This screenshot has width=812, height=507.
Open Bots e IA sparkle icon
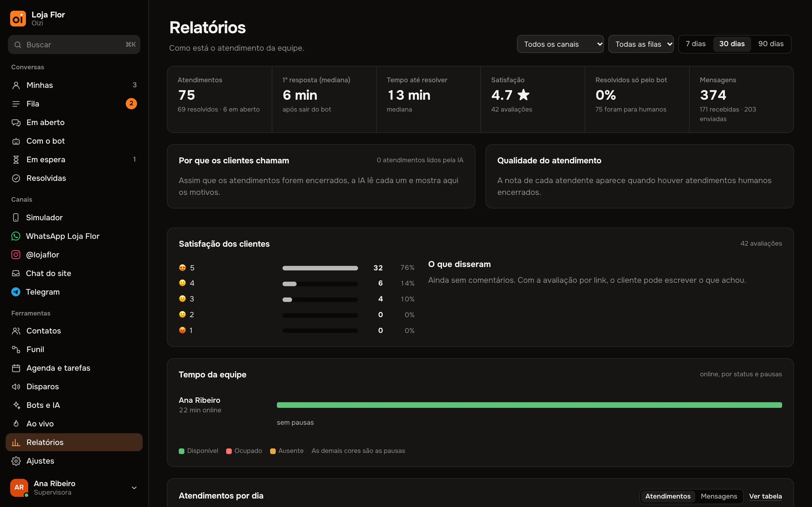[x=16, y=405]
